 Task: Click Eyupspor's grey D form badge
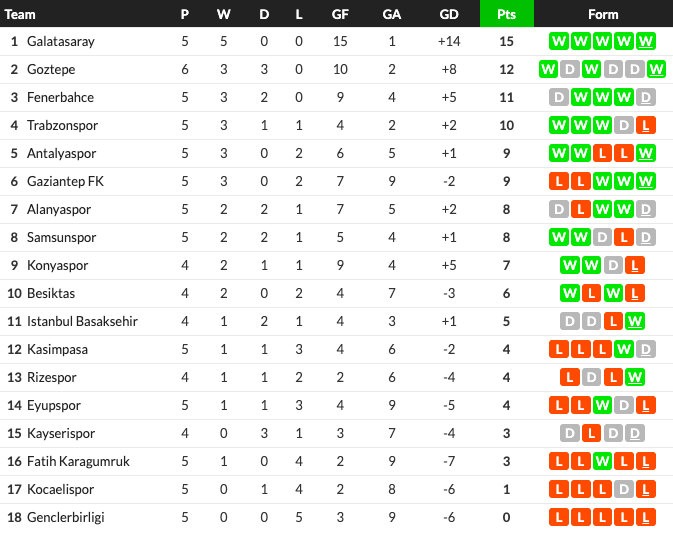pos(624,405)
